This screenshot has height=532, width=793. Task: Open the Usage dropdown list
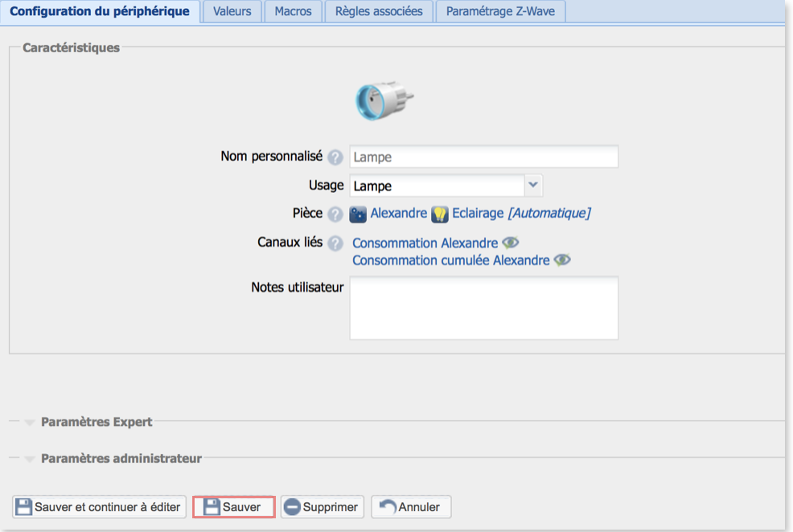click(x=533, y=186)
